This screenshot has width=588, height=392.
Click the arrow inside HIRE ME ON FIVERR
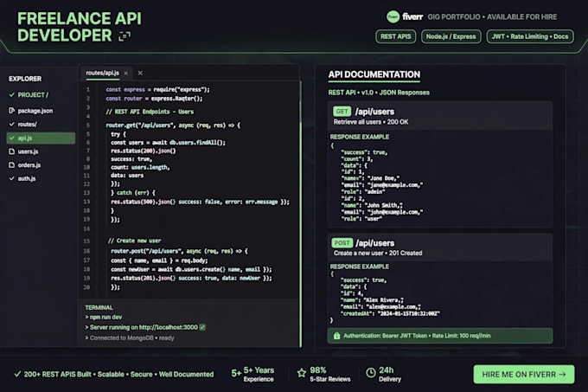coord(562,375)
